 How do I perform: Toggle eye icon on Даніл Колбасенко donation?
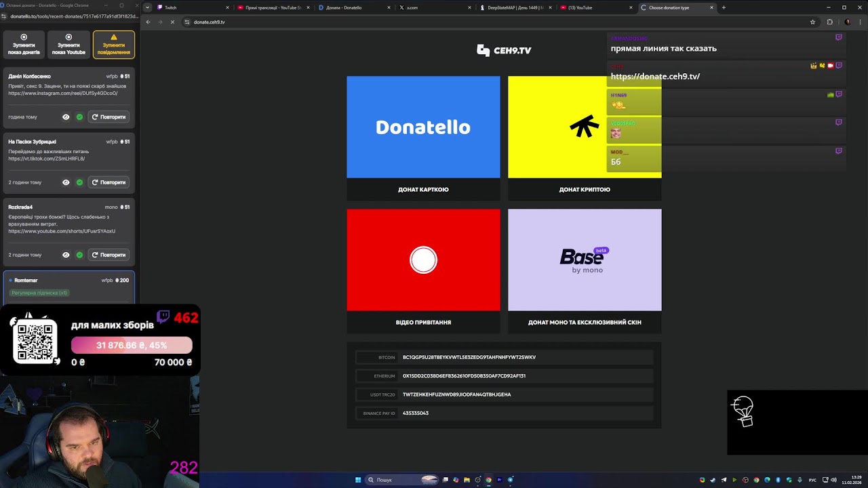(66, 117)
